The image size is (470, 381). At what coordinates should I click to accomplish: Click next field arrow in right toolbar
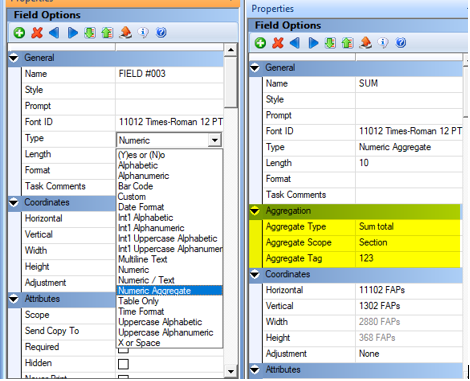pyautogui.click(x=313, y=43)
